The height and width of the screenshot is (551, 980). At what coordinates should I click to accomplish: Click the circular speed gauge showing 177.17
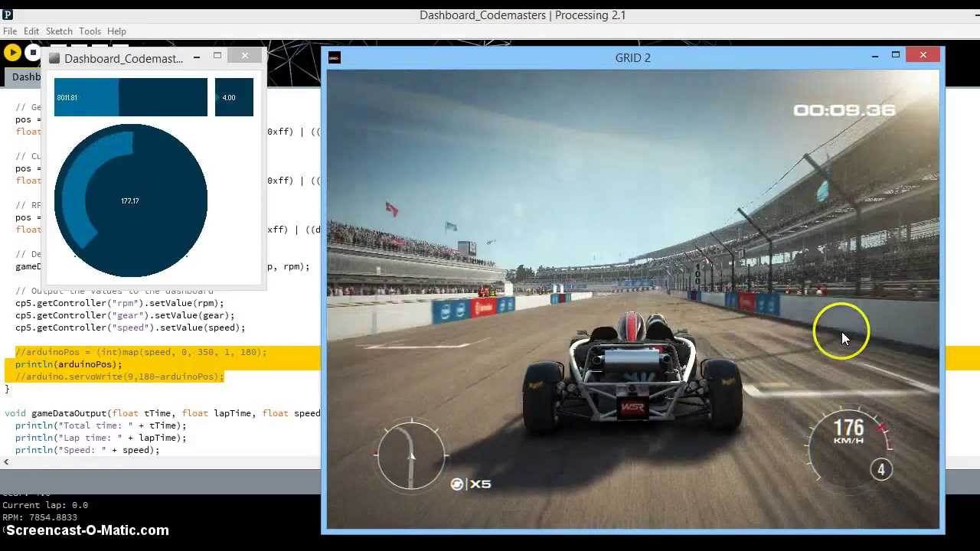point(130,201)
